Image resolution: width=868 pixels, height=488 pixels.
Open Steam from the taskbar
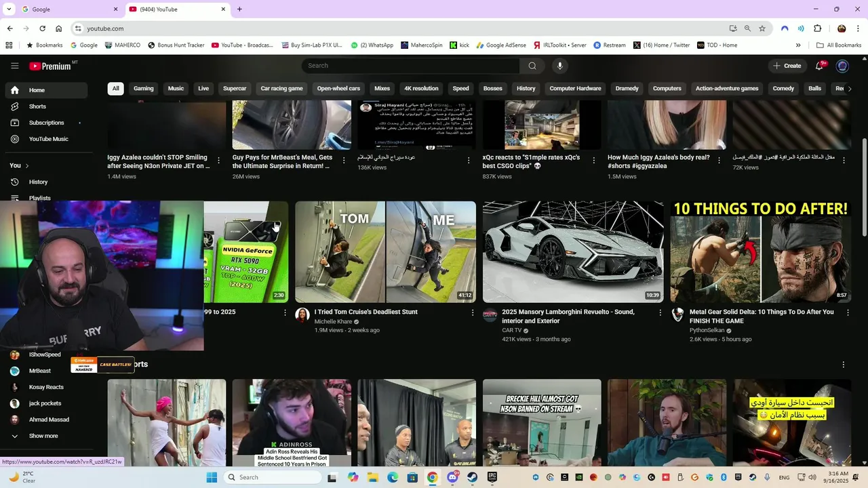(472, 477)
